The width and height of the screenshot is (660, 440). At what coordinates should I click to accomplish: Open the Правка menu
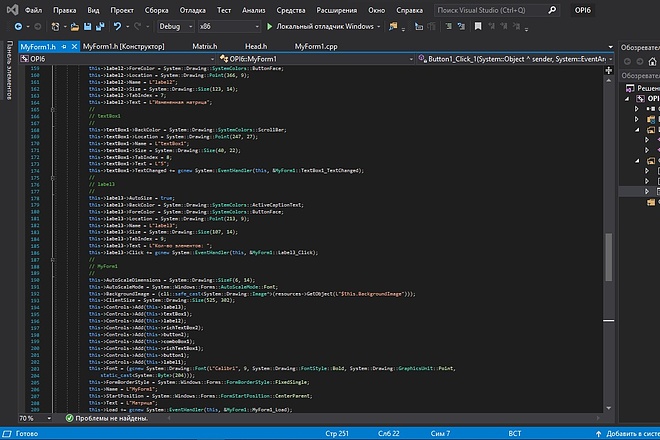[x=64, y=10]
